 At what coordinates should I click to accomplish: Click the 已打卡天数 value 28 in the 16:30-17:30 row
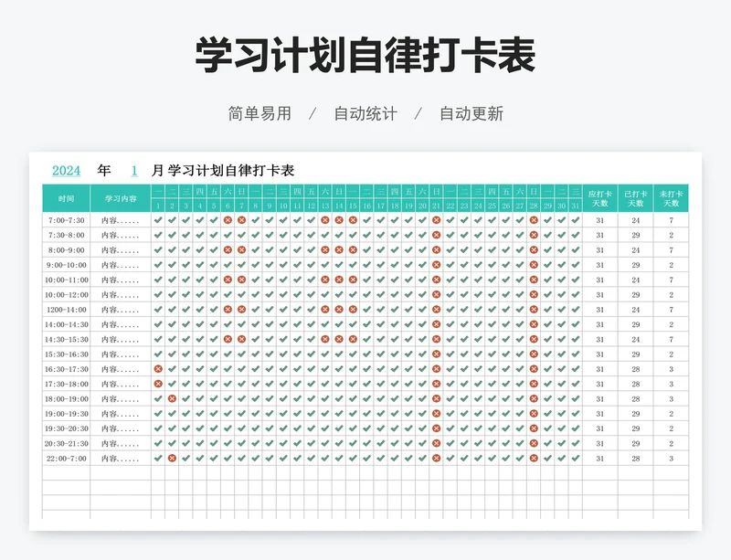coord(635,369)
